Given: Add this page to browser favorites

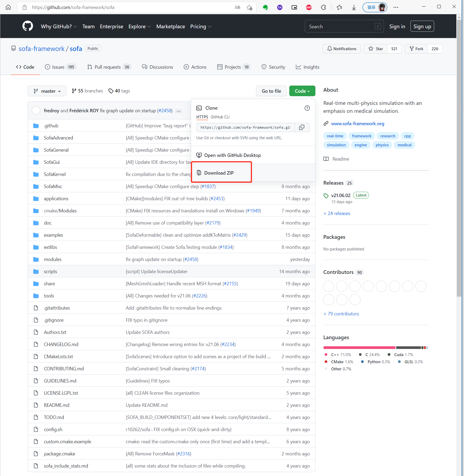Looking at the screenshot, I should click(249, 7).
